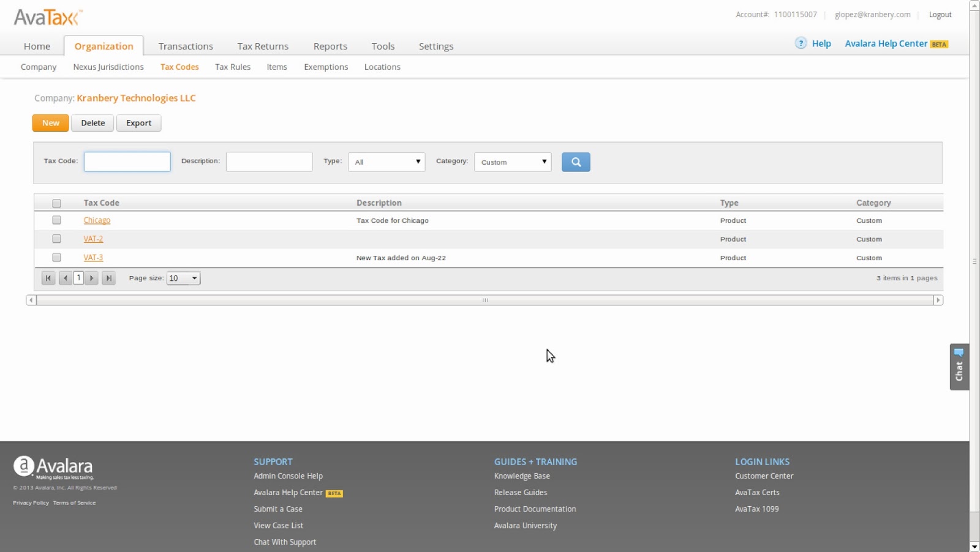Open the Tools tab
This screenshot has width=980, height=552.
(383, 46)
